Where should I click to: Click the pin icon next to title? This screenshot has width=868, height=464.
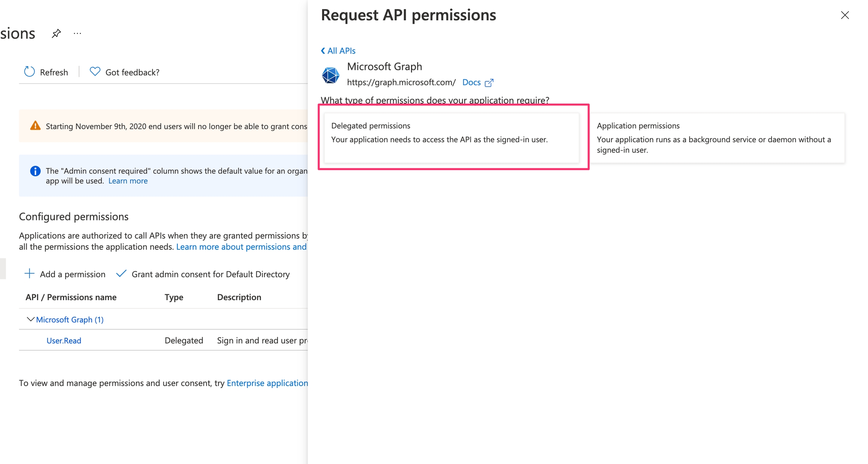pyautogui.click(x=56, y=34)
